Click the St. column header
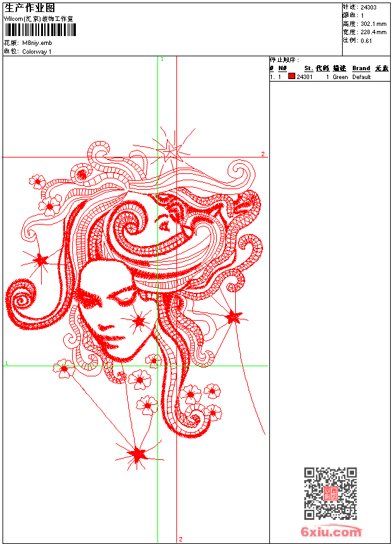392x544 pixels. [x=308, y=68]
